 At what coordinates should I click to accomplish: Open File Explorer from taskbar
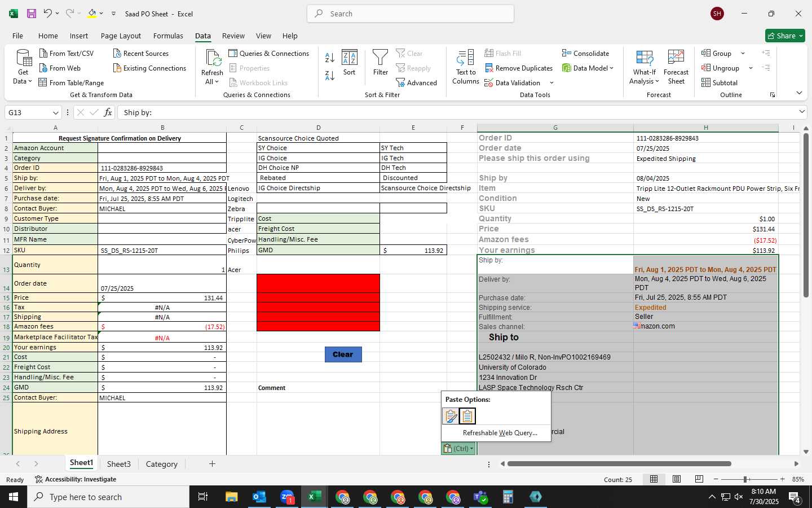(x=232, y=497)
